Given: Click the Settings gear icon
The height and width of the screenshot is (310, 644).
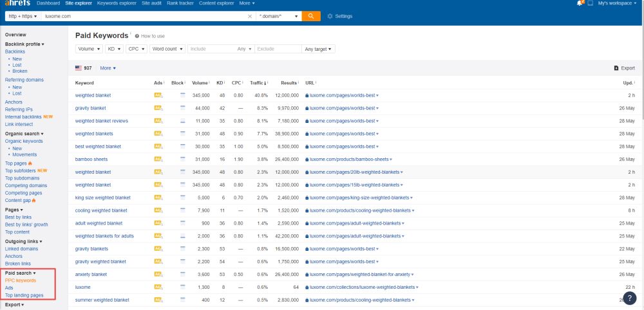Looking at the screenshot, I should [330, 16].
